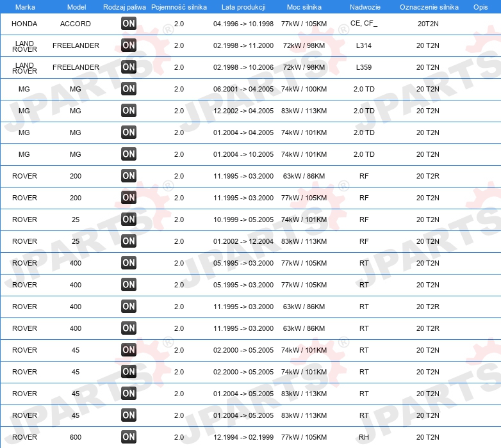Click '83kW / 113KM' in the Rover 25 row

tap(304, 241)
